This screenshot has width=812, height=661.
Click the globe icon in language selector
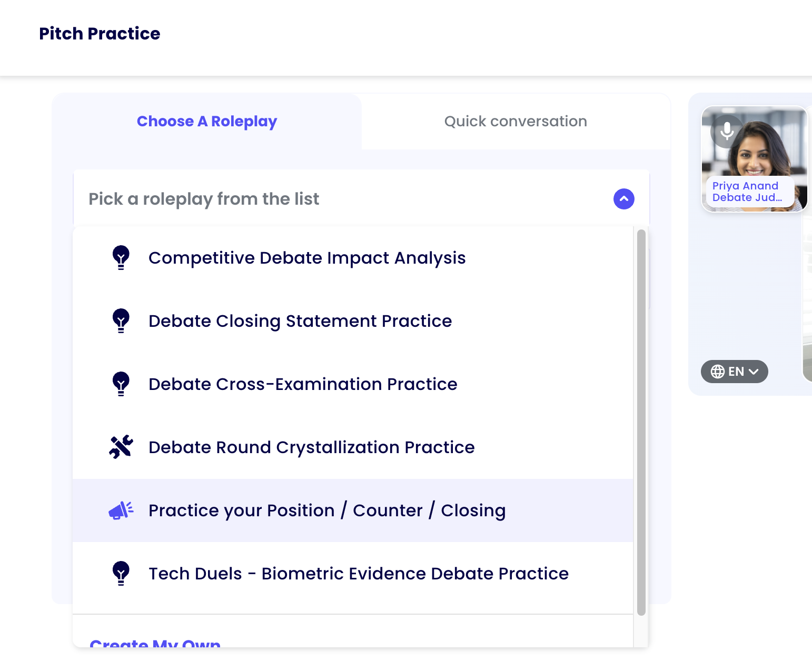tap(717, 372)
